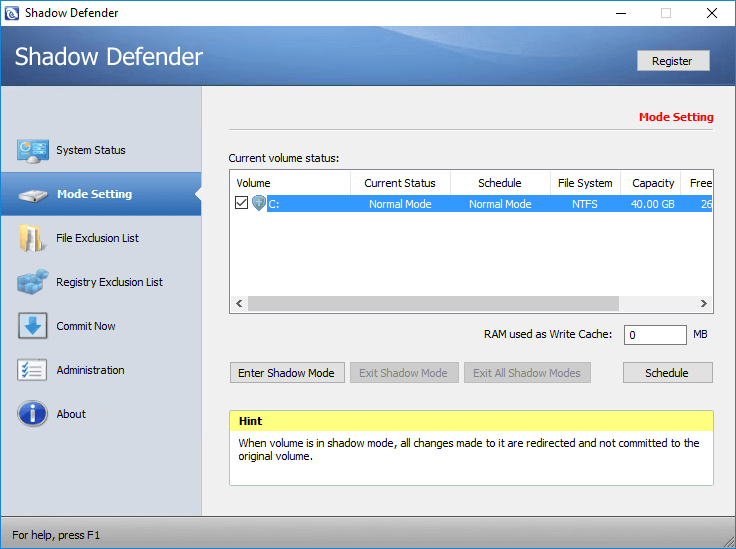
Task: Click the Commit Now download arrow icon
Action: pos(32,326)
